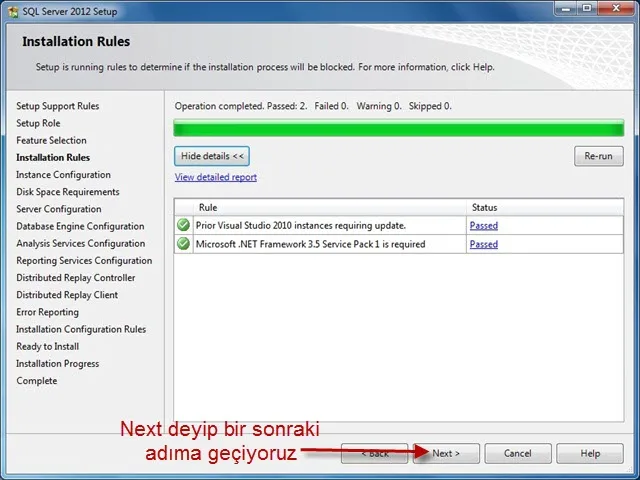
Task: Select Feature Selection step
Action: click(x=51, y=140)
